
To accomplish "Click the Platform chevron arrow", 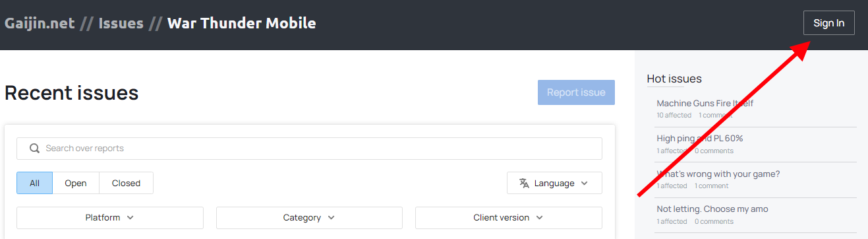I will pos(130,218).
